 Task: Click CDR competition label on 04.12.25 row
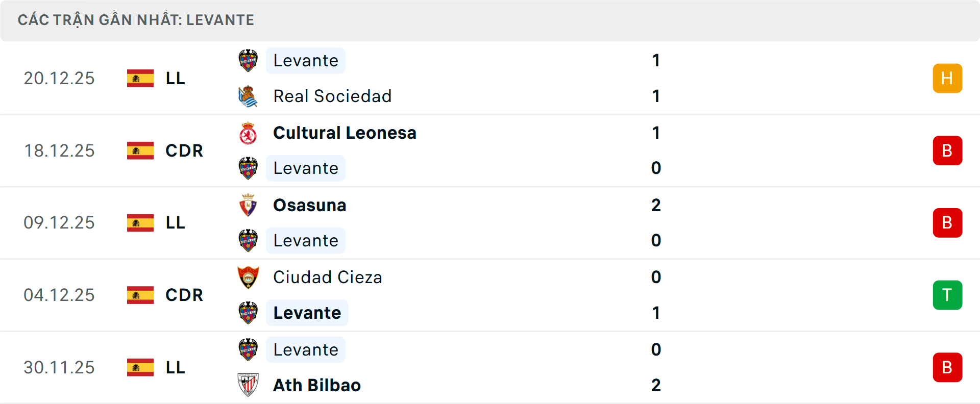pyautogui.click(x=184, y=295)
